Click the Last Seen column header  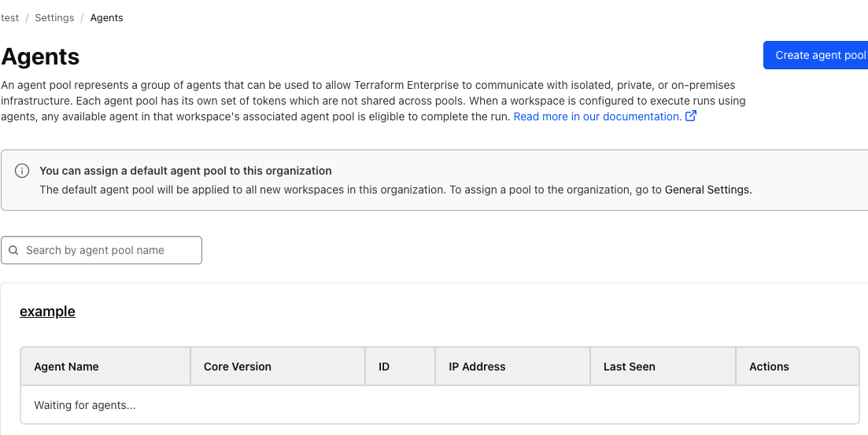tap(629, 367)
